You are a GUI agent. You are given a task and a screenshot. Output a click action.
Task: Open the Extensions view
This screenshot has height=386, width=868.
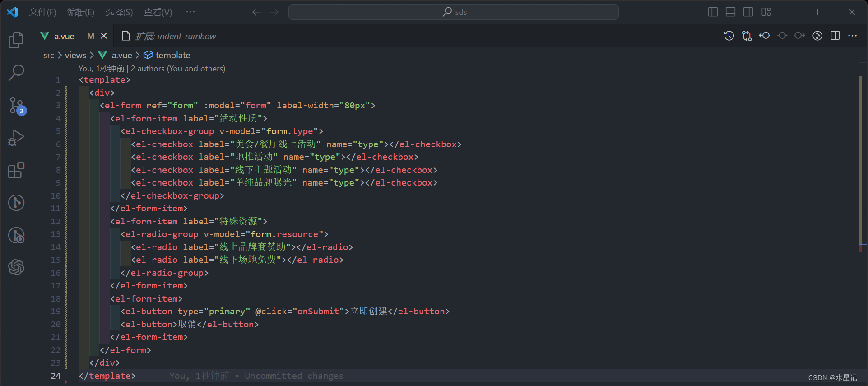16,170
